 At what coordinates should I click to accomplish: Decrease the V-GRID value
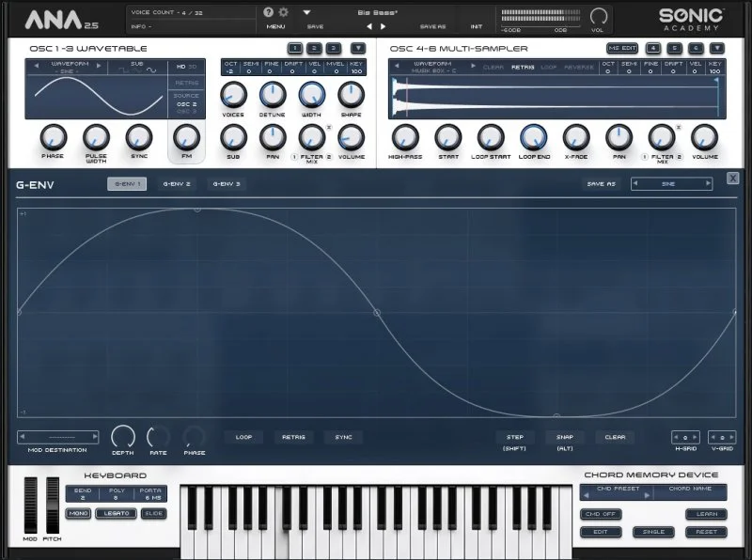tap(713, 437)
